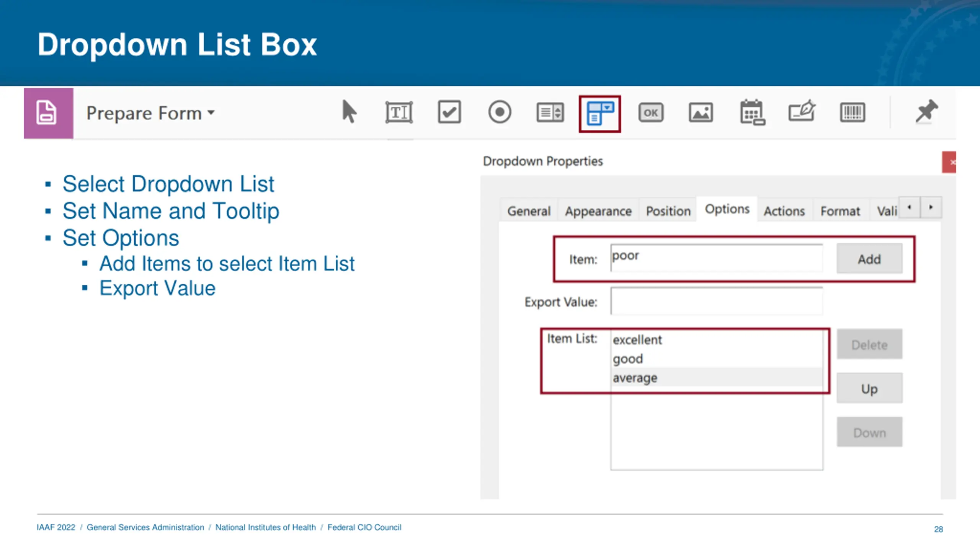
Task: Open the Appearance tab
Action: click(x=598, y=211)
